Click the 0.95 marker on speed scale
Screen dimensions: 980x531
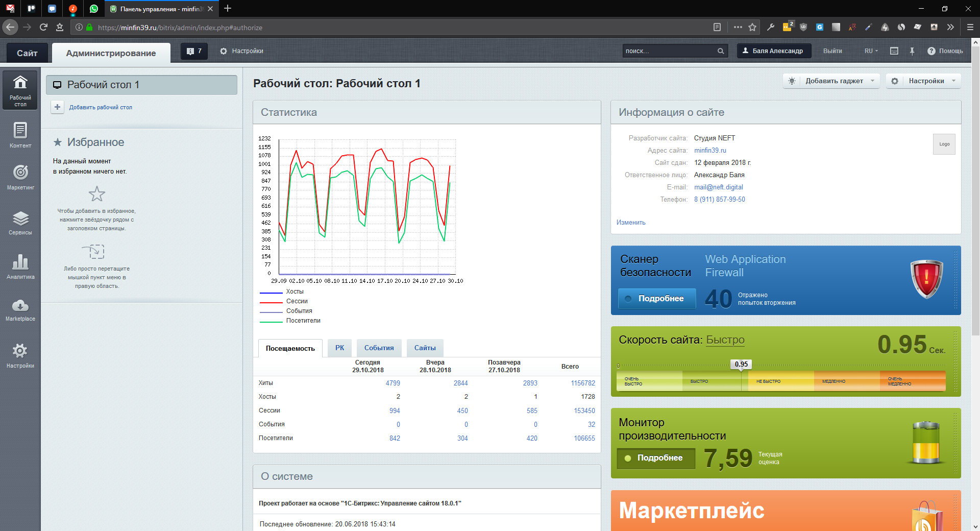pyautogui.click(x=741, y=365)
